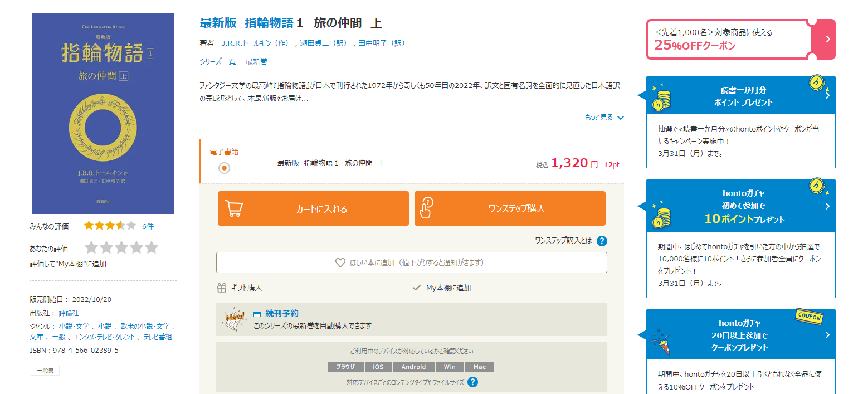Open translator 田中明子(訳) link
This screenshot has width=868, height=394.
tap(382, 43)
